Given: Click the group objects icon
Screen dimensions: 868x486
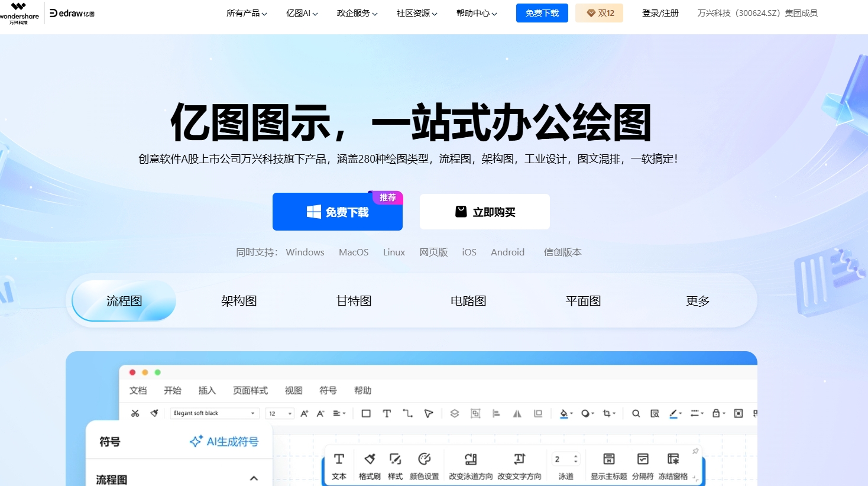Looking at the screenshot, I should (x=475, y=413).
